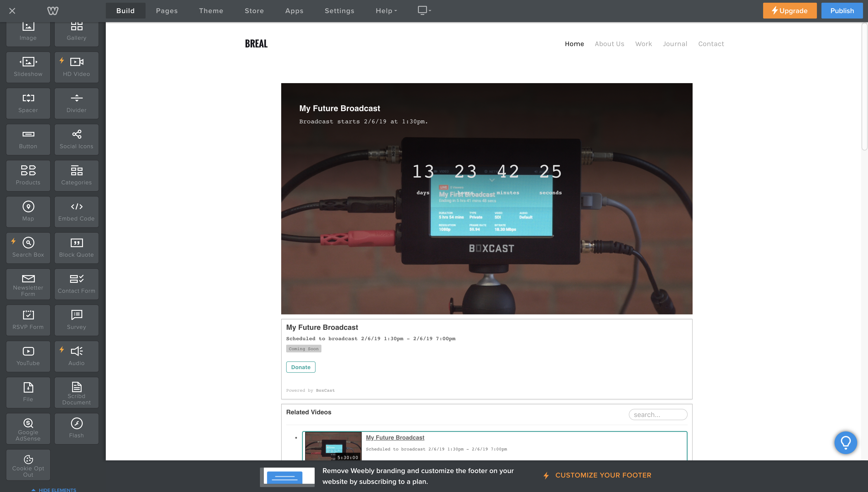Choose the RSVP Form element
Image resolution: width=868 pixels, height=492 pixels.
pos(28,320)
